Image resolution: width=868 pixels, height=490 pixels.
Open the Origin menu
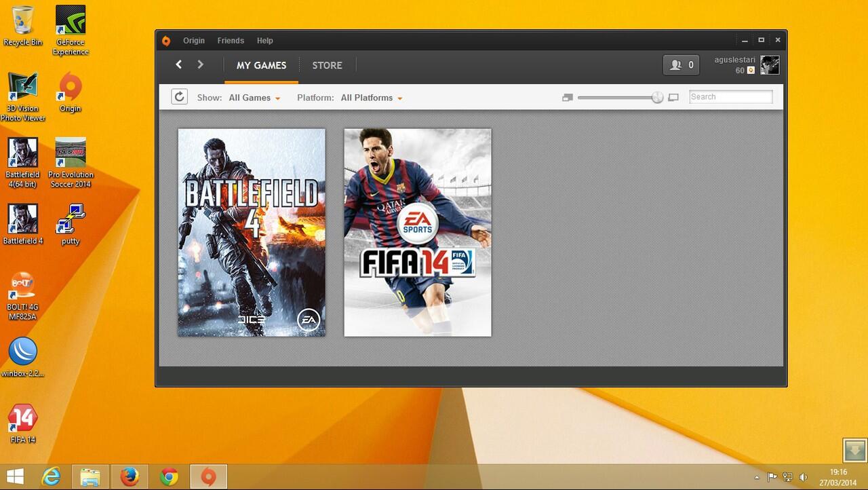(x=193, y=41)
